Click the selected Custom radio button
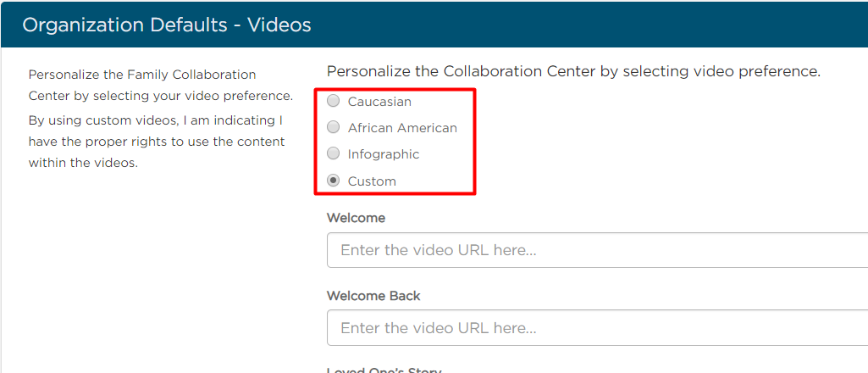Screen dimensions: 868x373 point(334,180)
